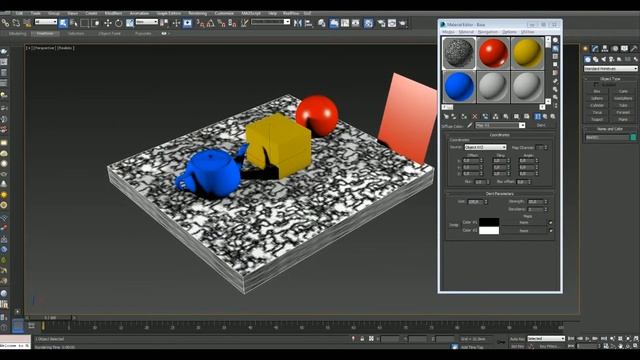Select the Lights category icon
Viewport: 640px width, 360px height.
[604, 60]
